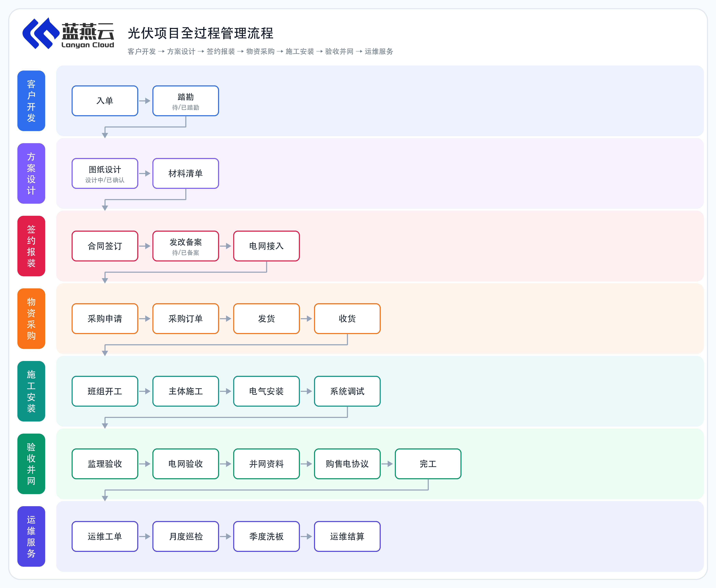This screenshot has height=588, width=716.
Task: Open the 踏勘 step box
Action: point(186,101)
